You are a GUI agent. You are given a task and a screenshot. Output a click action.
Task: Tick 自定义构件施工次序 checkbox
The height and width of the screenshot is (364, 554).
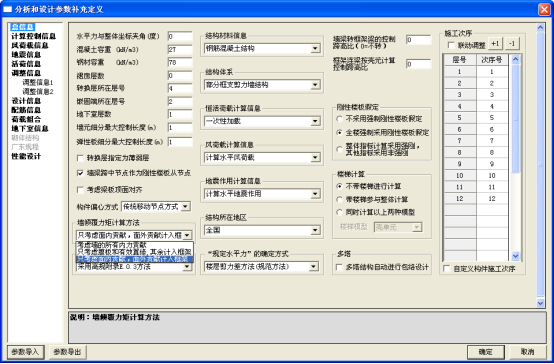447,269
